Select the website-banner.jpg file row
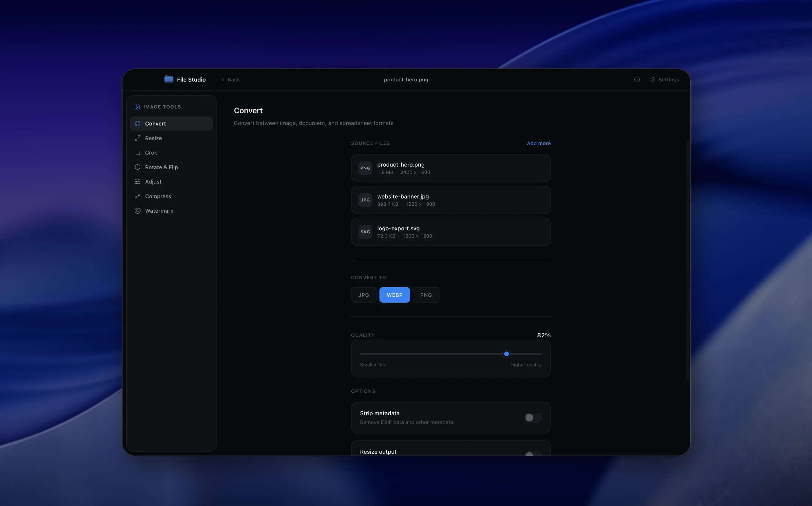 click(451, 200)
